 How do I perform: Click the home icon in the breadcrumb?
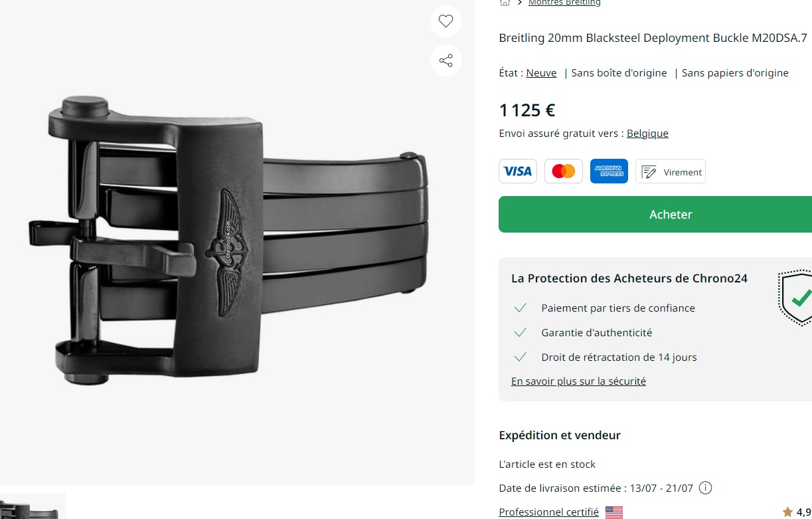(505, 3)
